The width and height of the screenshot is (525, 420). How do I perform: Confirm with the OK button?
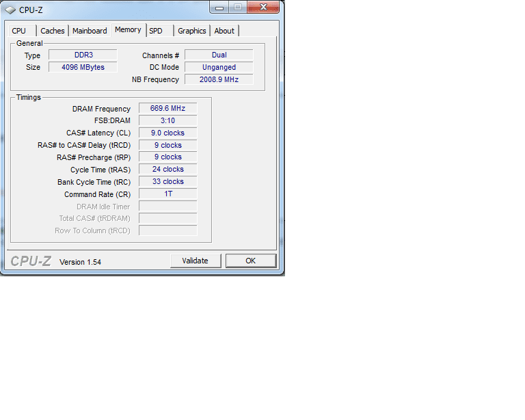click(251, 261)
